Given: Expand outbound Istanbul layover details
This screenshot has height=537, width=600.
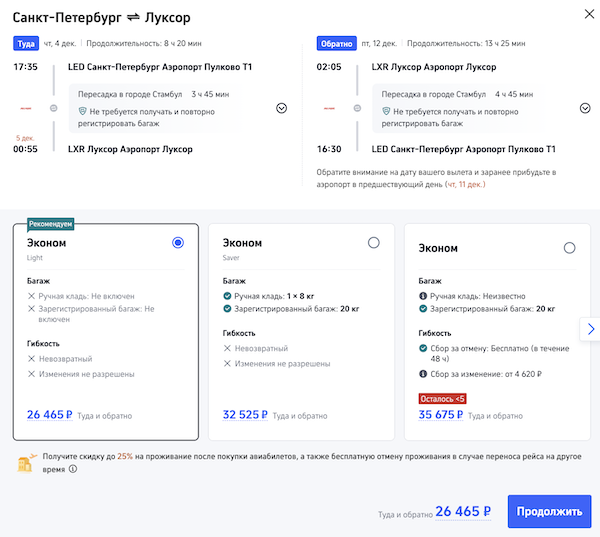Looking at the screenshot, I should (x=281, y=108).
